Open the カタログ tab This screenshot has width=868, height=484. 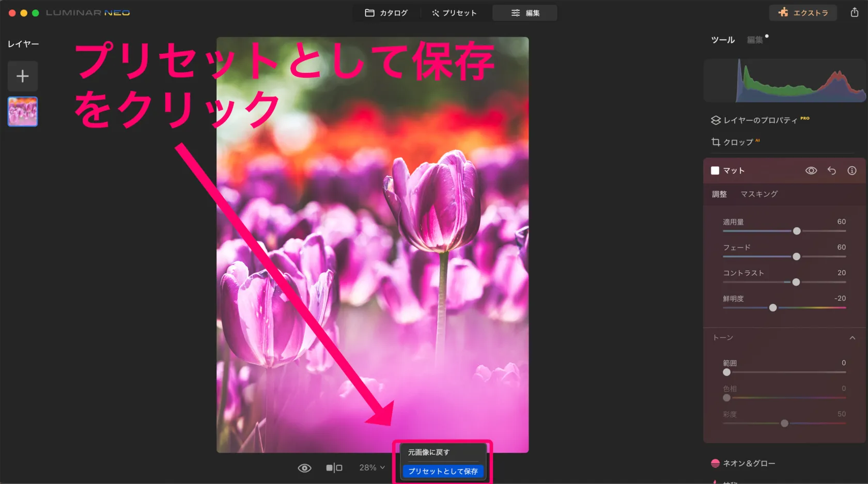[x=386, y=13]
